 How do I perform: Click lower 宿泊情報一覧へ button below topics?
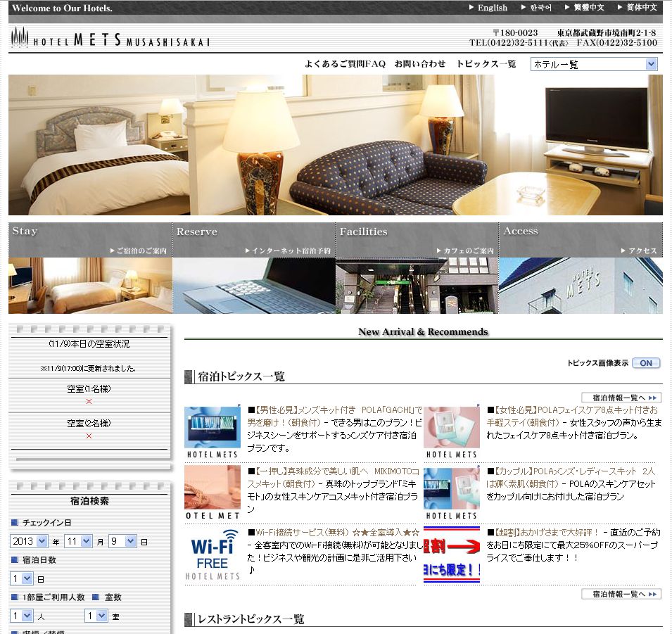(621, 594)
